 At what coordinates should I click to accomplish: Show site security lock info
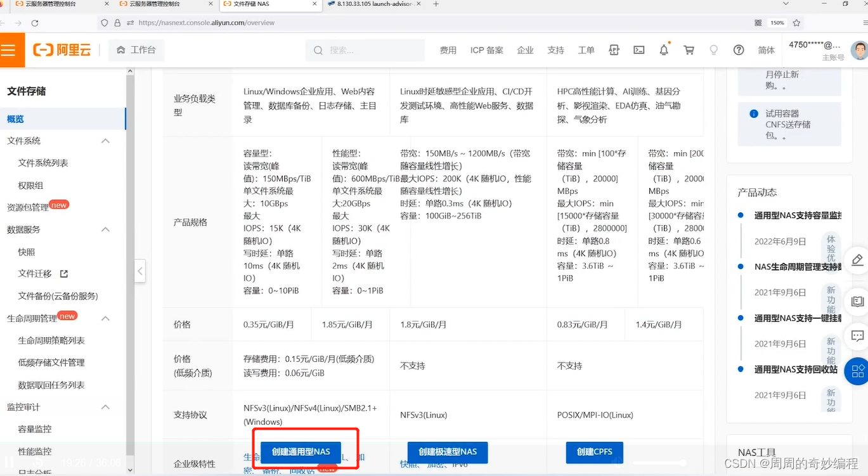[117, 23]
